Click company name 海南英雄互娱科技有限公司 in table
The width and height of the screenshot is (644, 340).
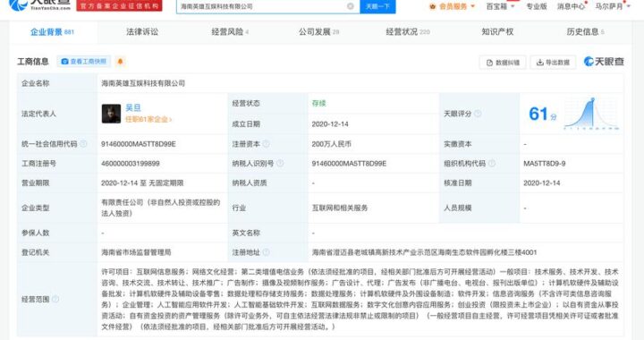(143, 83)
